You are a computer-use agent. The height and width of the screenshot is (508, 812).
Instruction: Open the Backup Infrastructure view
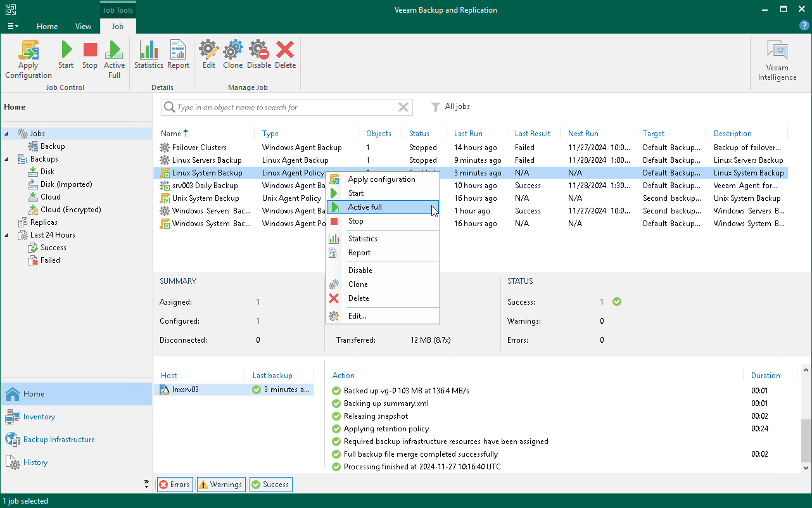tap(59, 440)
